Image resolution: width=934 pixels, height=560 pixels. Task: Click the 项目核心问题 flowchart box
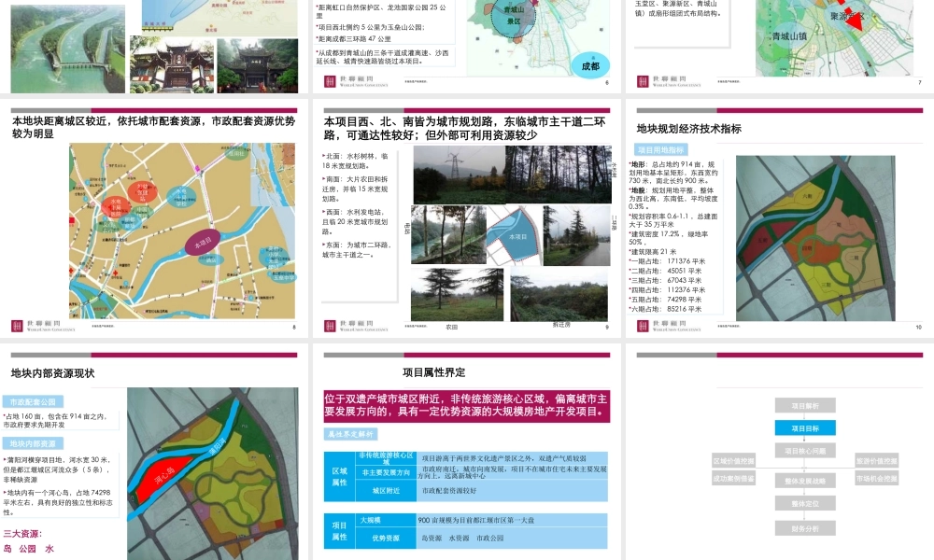pos(805,451)
